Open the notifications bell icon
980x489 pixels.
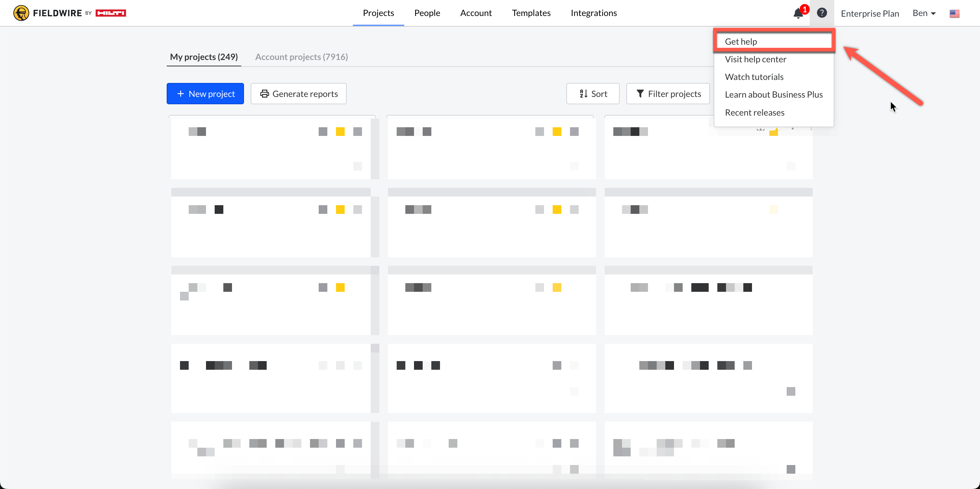pos(798,13)
